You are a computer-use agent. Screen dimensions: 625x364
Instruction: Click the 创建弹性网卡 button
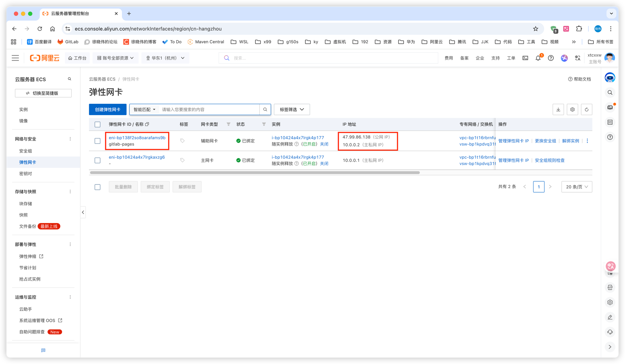[x=107, y=109]
